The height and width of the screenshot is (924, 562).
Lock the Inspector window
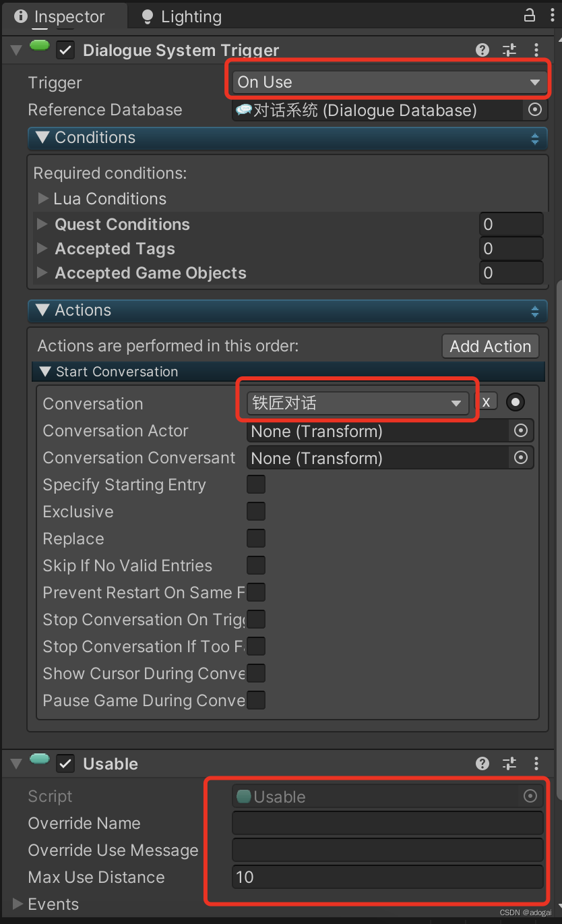pyautogui.click(x=530, y=15)
